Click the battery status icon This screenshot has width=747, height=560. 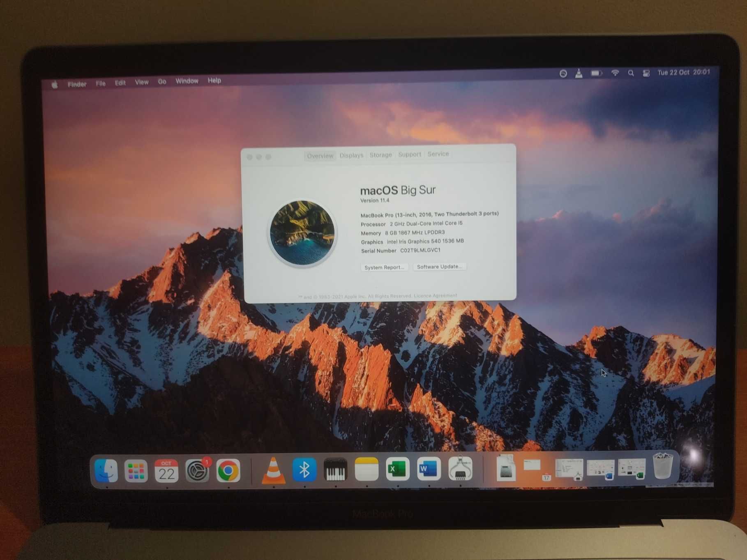[597, 73]
